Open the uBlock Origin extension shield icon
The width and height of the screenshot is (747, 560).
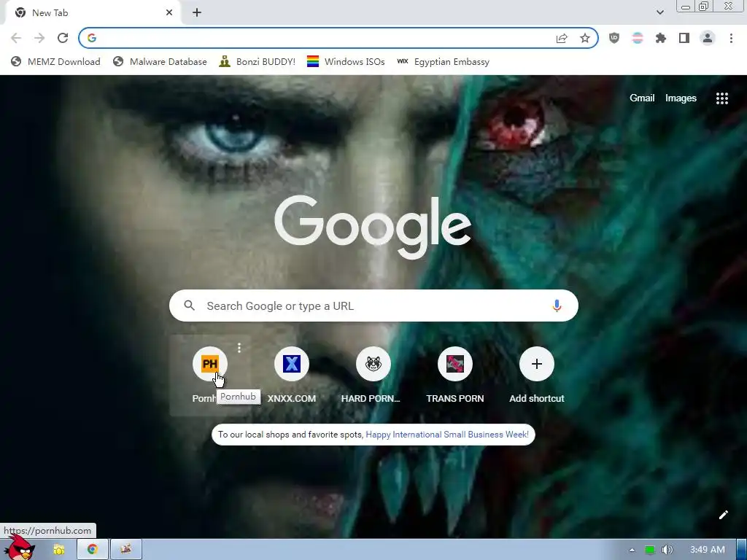[x=614, y=38]
